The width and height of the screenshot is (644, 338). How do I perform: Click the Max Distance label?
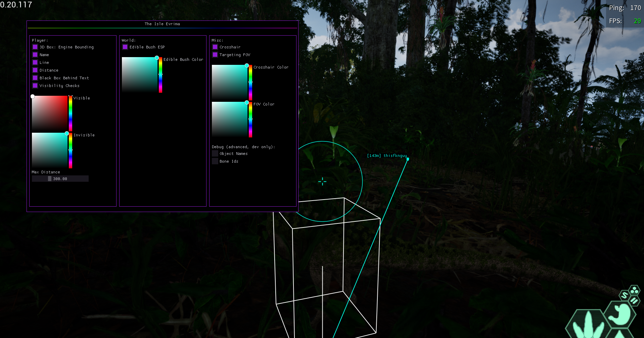click(46, 172)
